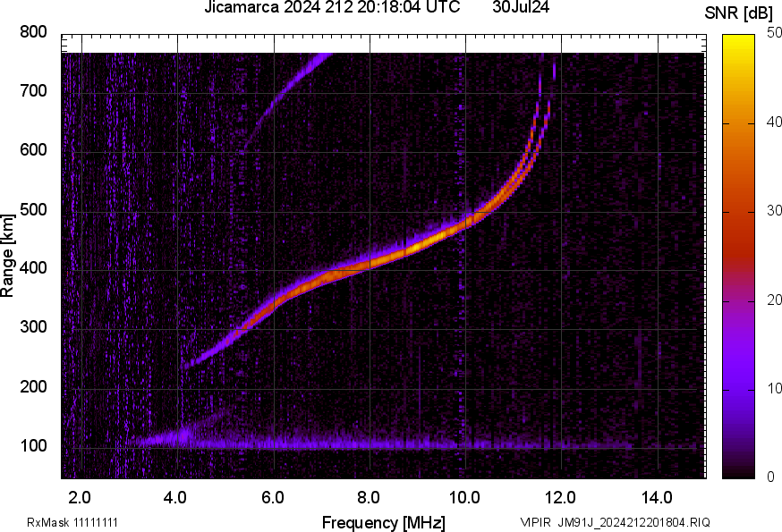Click the 'Frequency [MHz]' axis label
Image resolution: width=782 pixels, height=532 pixels.
click(384, 522)
